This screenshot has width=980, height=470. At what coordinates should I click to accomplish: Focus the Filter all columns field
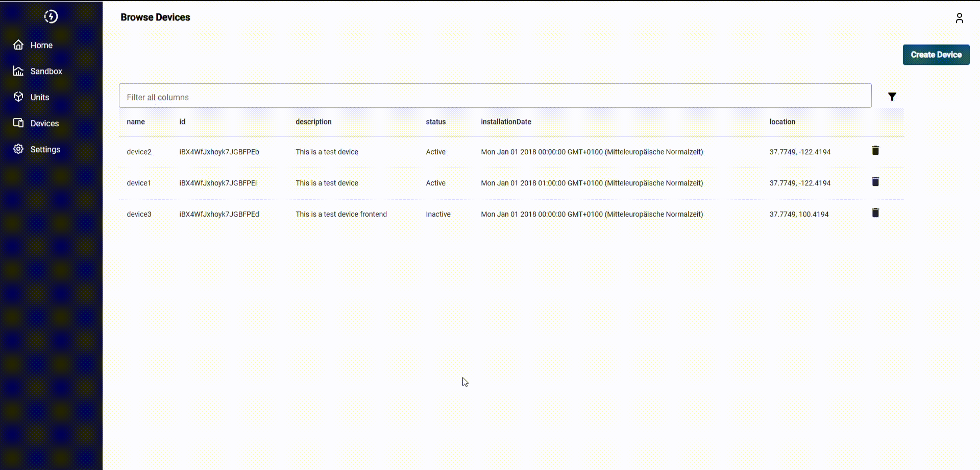pyautogui.click(x=495, y=96)
